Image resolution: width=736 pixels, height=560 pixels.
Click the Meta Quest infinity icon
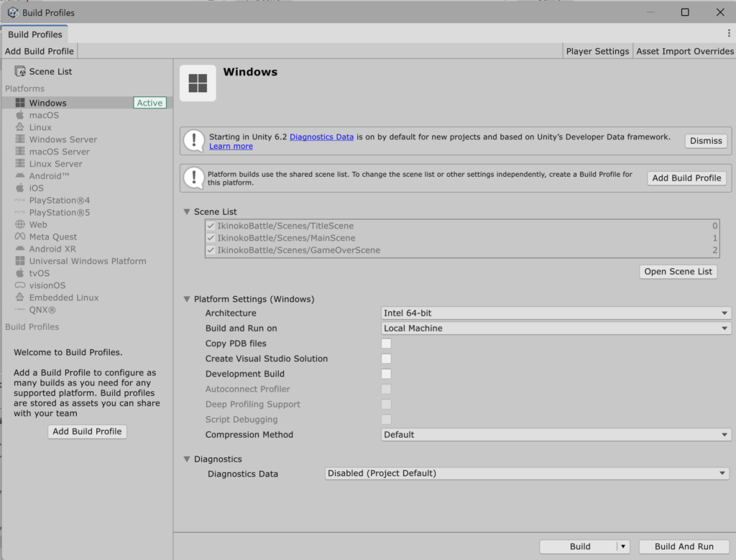pyautogui.click(x=19, y=237)
